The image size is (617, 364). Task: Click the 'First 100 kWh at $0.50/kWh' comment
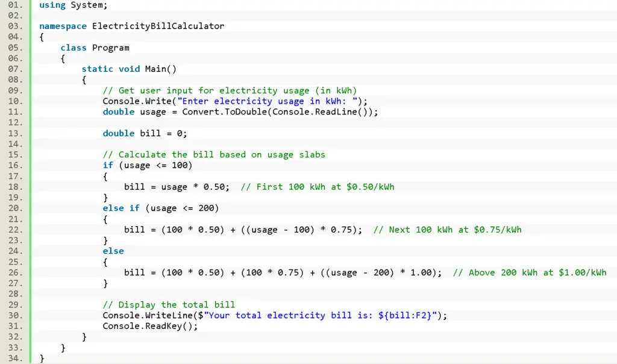318,187
